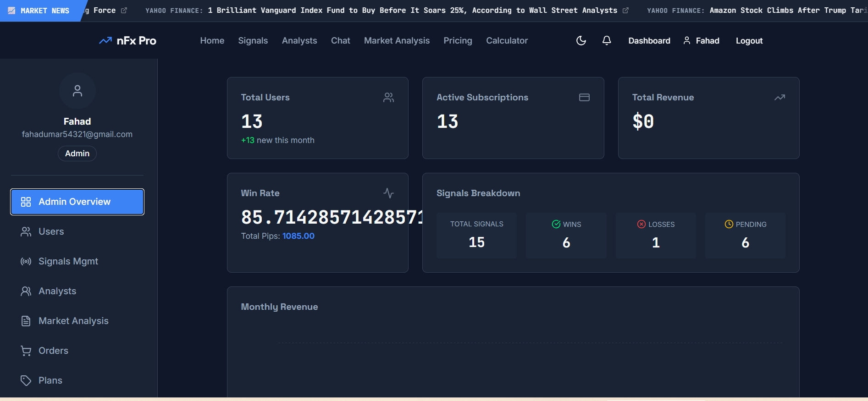The image size is (868, 401).
Task: Open Amazon Stock Climbs news headline
Action: [x=789, y=11]
